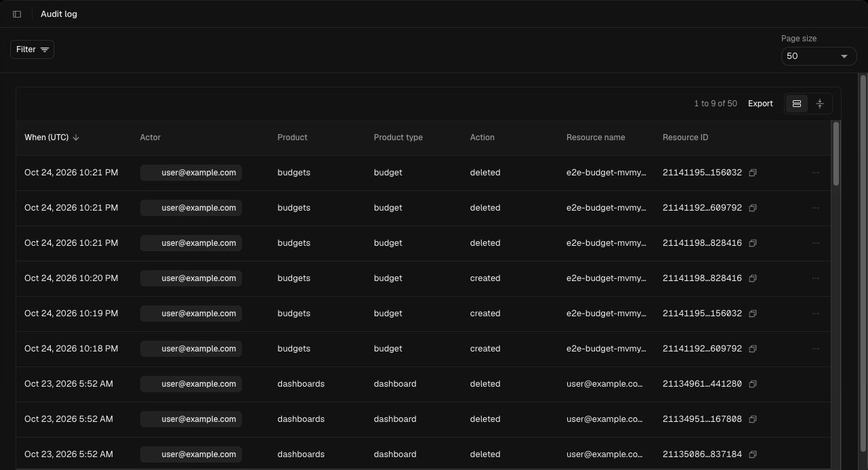Screen dimensions: 868x470
Task: Copy resource ID 21141198…828416 in created row
Action: click(x=753, y=278)
